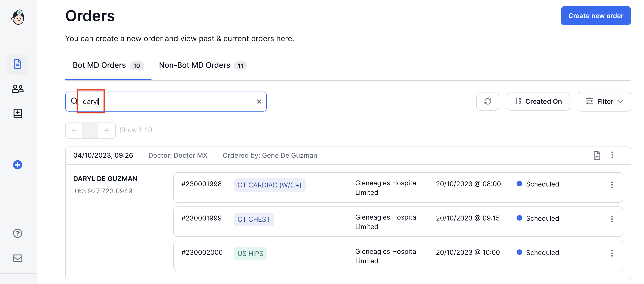Viewport: 644px width, 284px height.
Task: Open the mail envelope icon
Action: (x=18, y=258)
